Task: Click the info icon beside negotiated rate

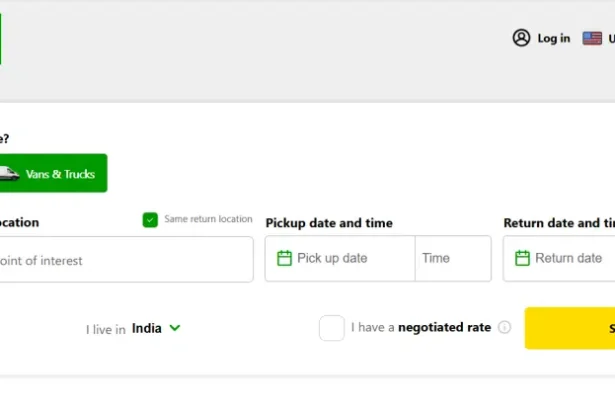Action: (504, 327)
